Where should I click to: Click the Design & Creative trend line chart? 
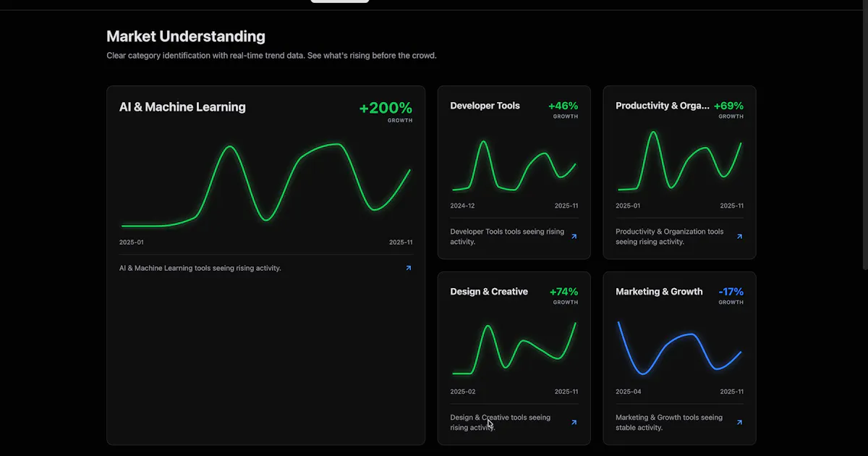(514, 348)
